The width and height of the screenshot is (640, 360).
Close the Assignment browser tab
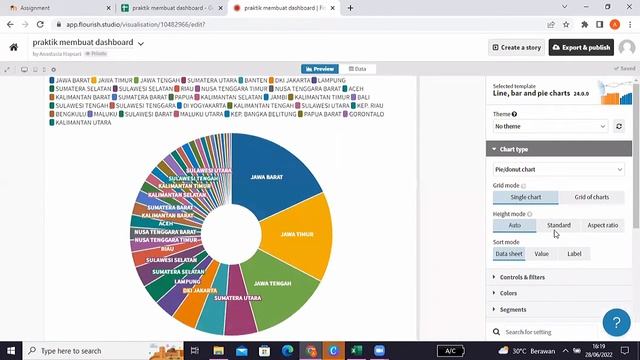[x=108, y=8]
